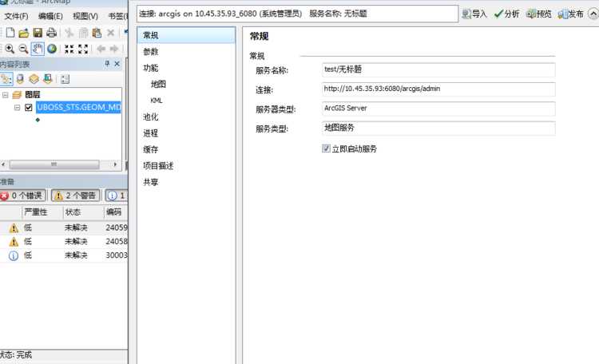Pin the table of contents panel
Viewport: 599px width, 364px height.
point(107,64)
